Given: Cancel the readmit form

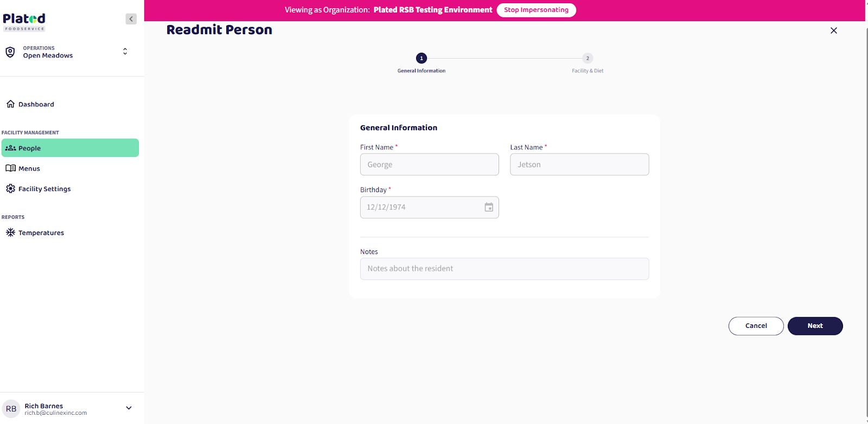Looking at the screenshot, I should click(756, 326).
